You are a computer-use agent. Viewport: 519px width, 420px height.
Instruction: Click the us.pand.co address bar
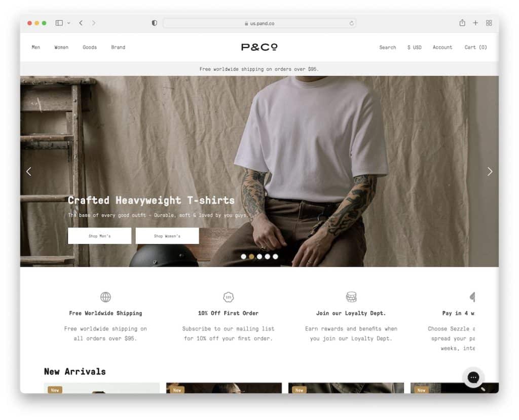point(259,23)
